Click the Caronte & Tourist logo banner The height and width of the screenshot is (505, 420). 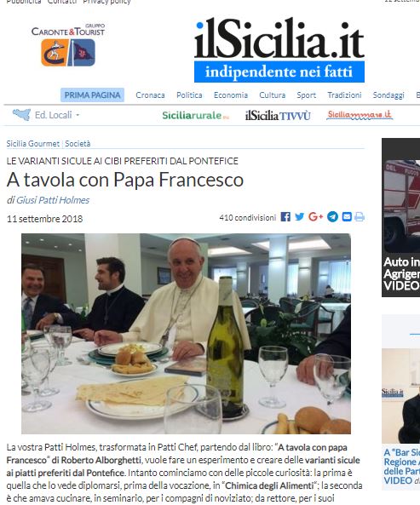[x=68, y=45]
